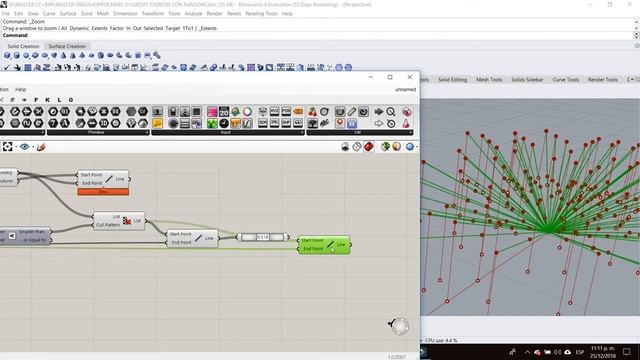Screen dimensions: 640x360
Task: Switch to the Solid Creation tab
Action: (x=23, y=46)
